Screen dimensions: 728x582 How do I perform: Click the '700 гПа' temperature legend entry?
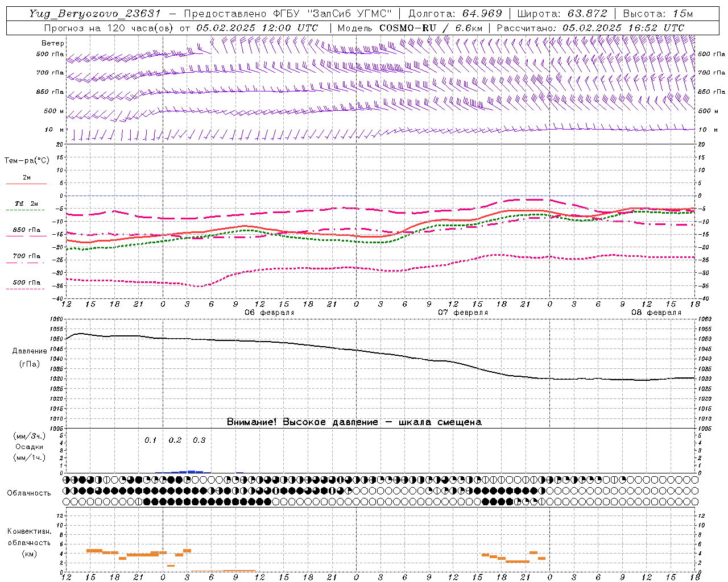click(26, 256)
